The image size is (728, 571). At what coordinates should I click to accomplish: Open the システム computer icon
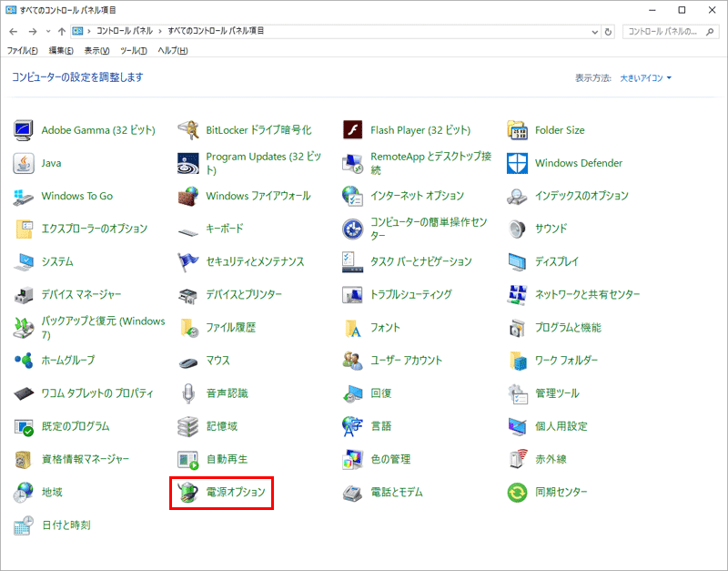coord(24,262)
